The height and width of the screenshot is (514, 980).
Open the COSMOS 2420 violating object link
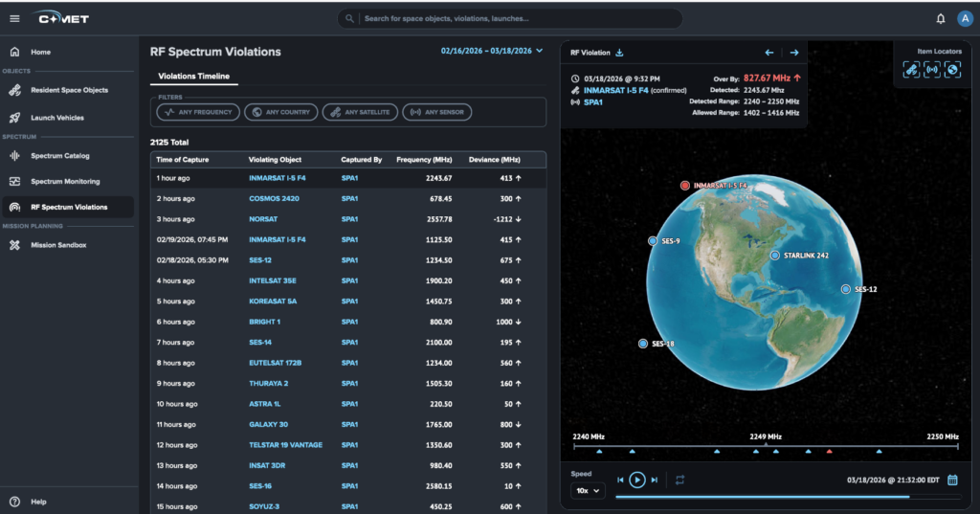[274, 198]
